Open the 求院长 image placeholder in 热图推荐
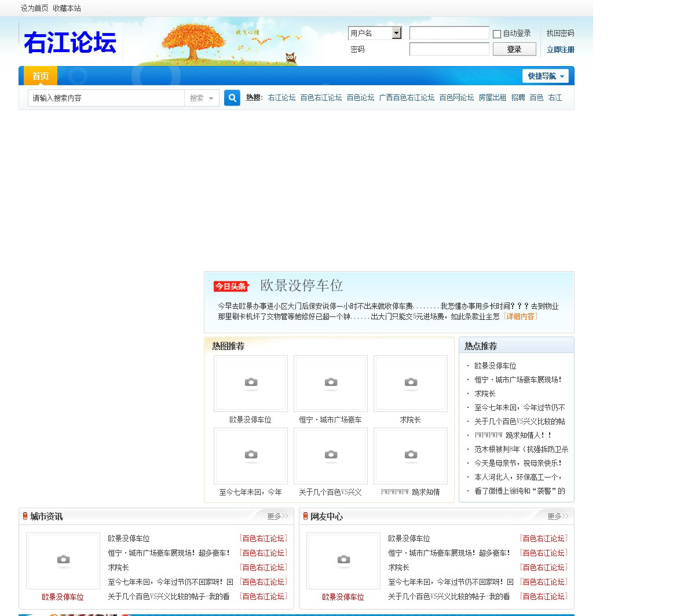This screenshot has height=616, width=695. pos(410,383)
